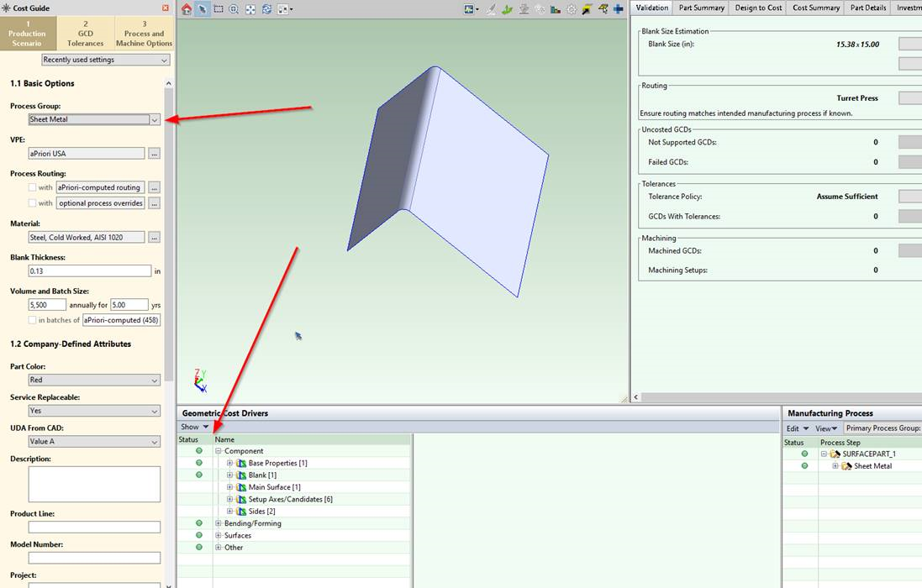
Task: Click the Cost Guide vertical scrollbar
Action: tap(169, 252)
